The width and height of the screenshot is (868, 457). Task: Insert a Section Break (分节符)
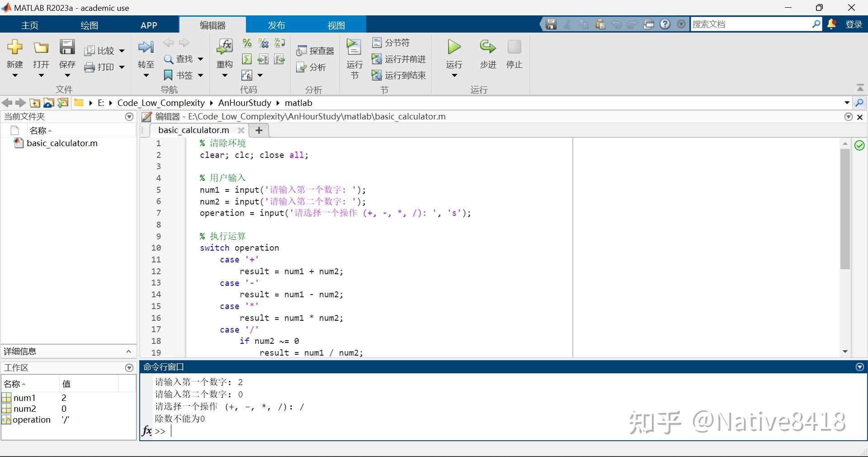(391, 43)
